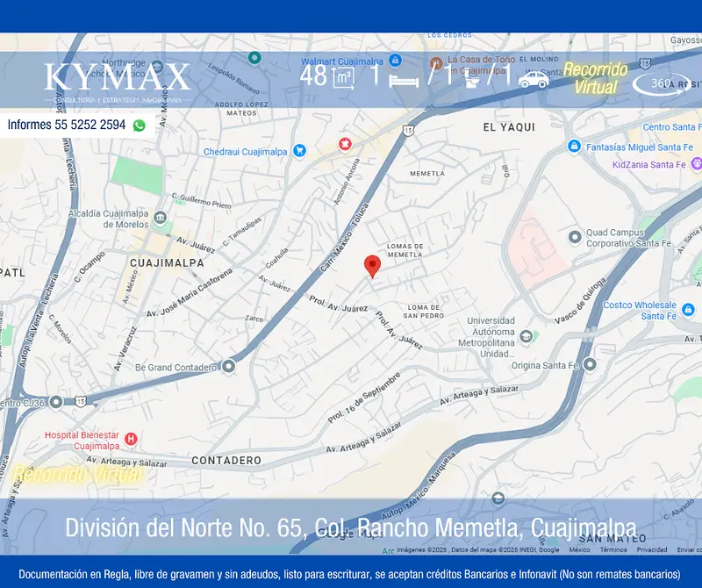
Task: Select the Walmart Cuajimalpa shopping bag icon
Action: point(395,60)
